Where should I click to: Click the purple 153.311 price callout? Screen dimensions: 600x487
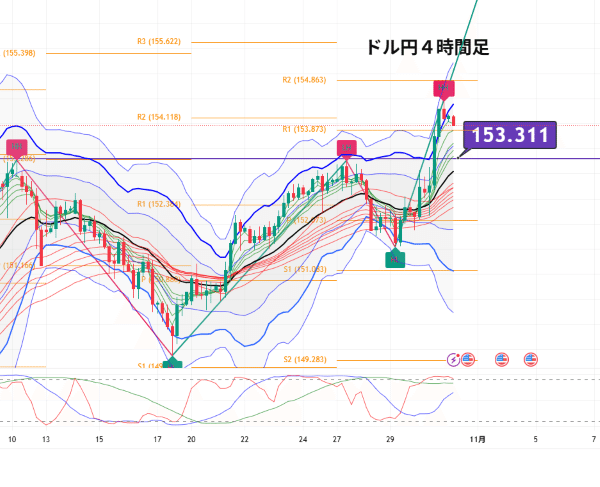click(510, 135)
